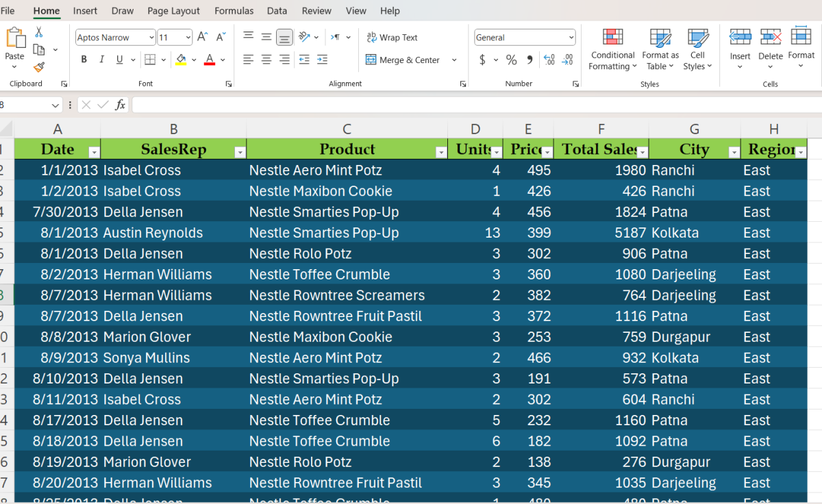Increase font size with larger A icon

[x=202, y=37]
